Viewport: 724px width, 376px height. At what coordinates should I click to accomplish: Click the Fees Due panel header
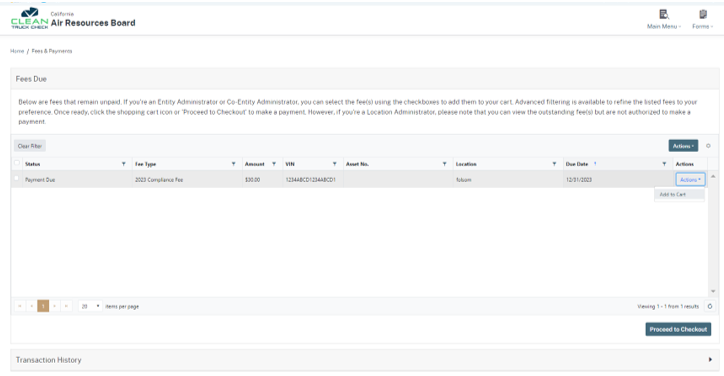[365, 79]
